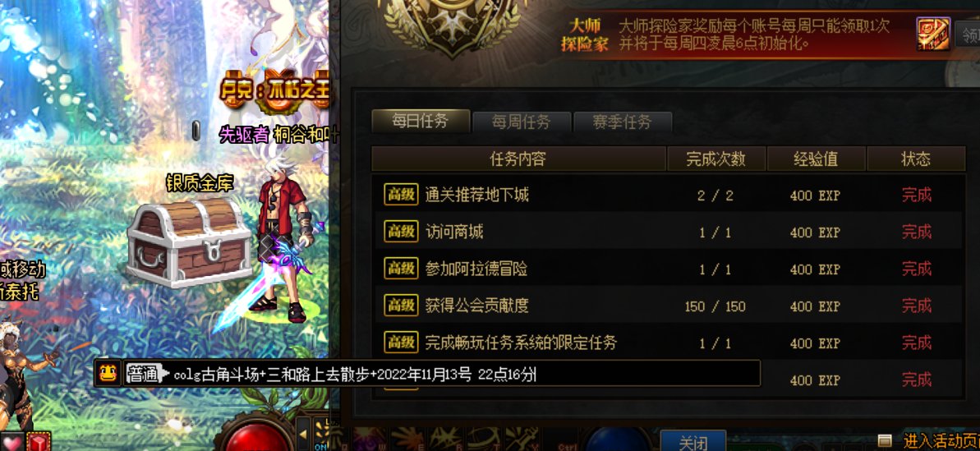Select the 每日任务 tab
Image resolution: width=980 pixels, height=451 pixels.
tap(421, 121)
